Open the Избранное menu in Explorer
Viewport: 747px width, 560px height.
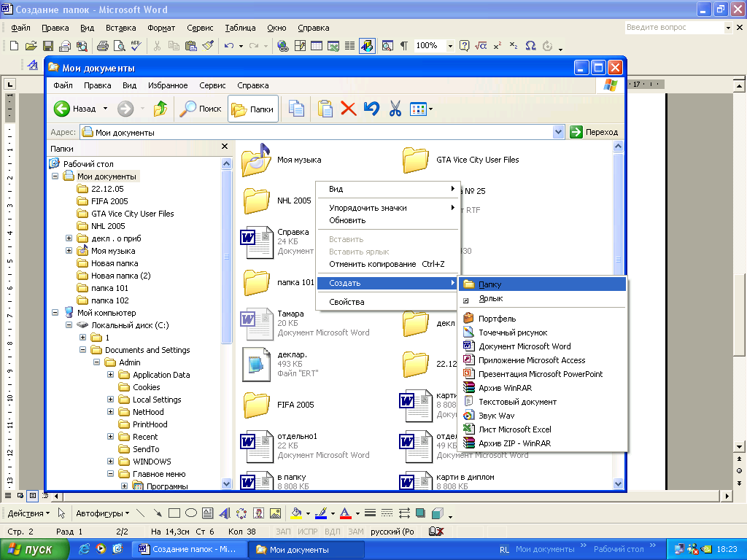tap(168, 86)
